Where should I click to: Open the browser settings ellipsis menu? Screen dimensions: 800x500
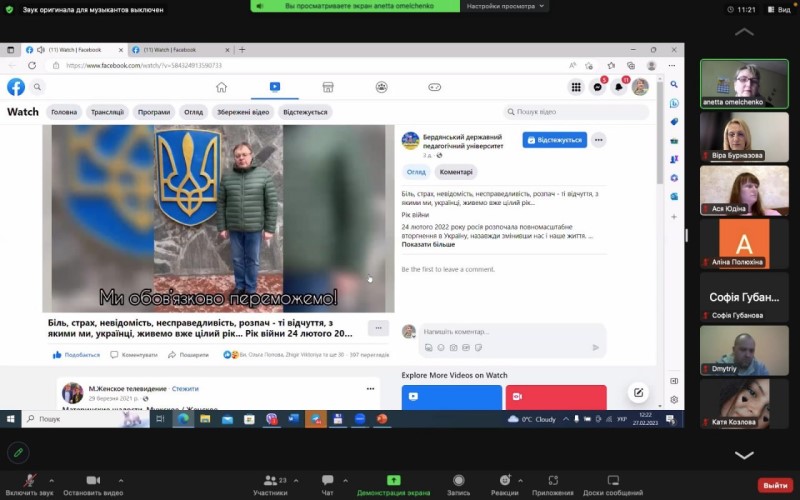tap(672, 65)
